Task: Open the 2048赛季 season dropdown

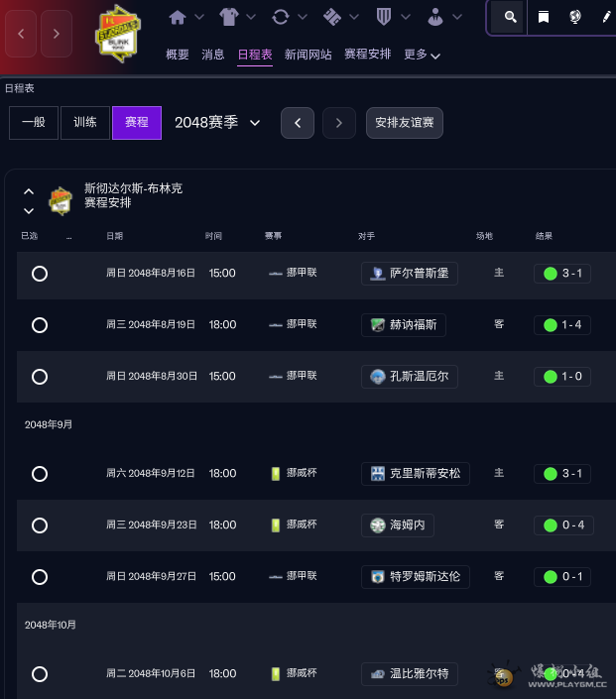Action: click(x=217, y=123)
